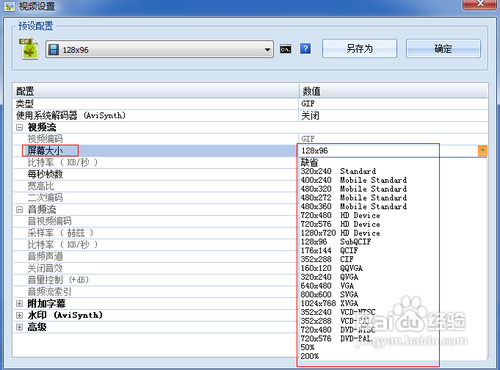The width and height of the screenshot is (500, 370).
Task: Expand the 高级 section
Action: pos(20,327)
